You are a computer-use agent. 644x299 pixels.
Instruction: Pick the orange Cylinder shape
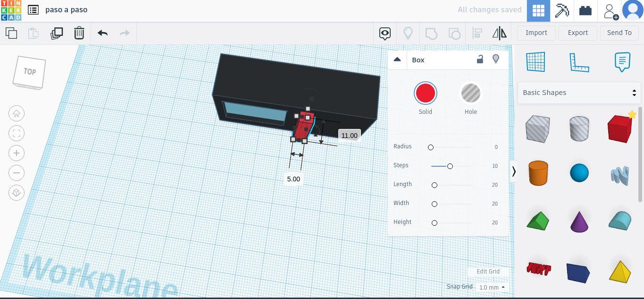[x=538, y=173]
